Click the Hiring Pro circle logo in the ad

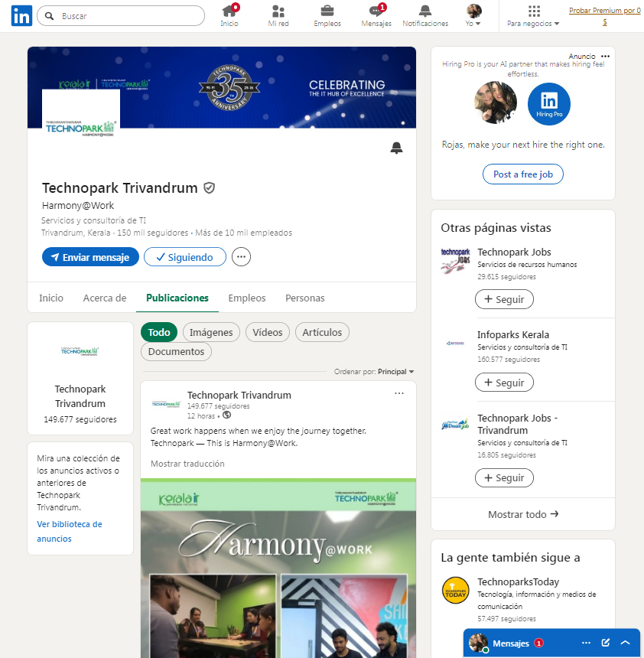coord(548,103)
